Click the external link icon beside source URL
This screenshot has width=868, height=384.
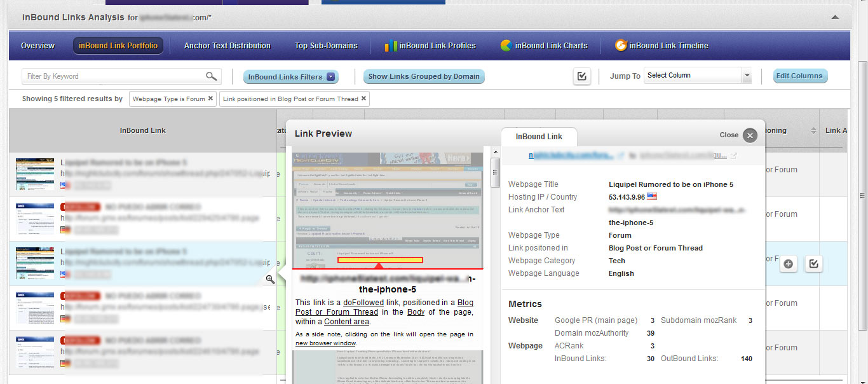pyautogui.click(x=621, y=156)
